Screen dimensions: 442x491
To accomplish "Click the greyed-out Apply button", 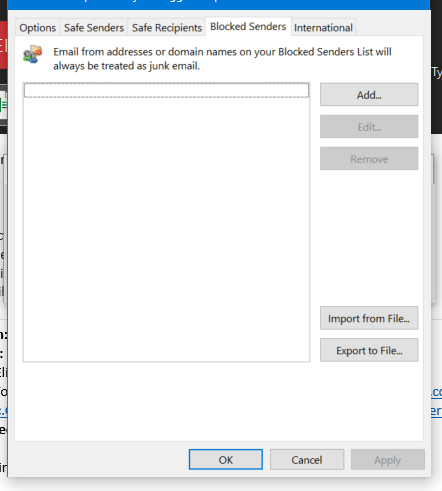I will [x=388, y=460].
